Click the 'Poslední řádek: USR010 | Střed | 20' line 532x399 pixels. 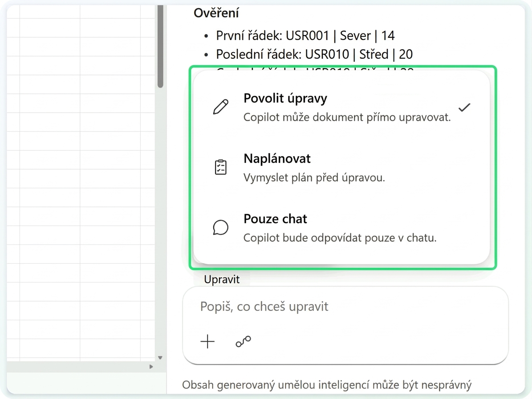click(314, 54)
